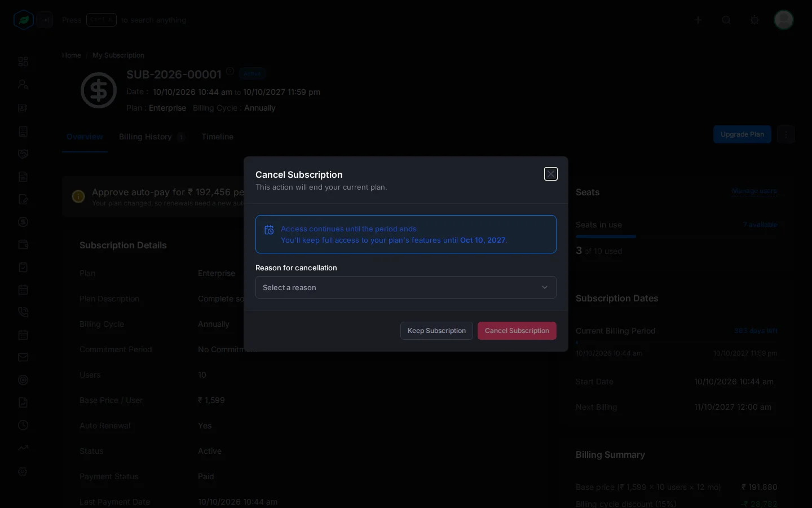Open the document icon in sidebar
Screen dimensions: 812x508
(23, 177)
